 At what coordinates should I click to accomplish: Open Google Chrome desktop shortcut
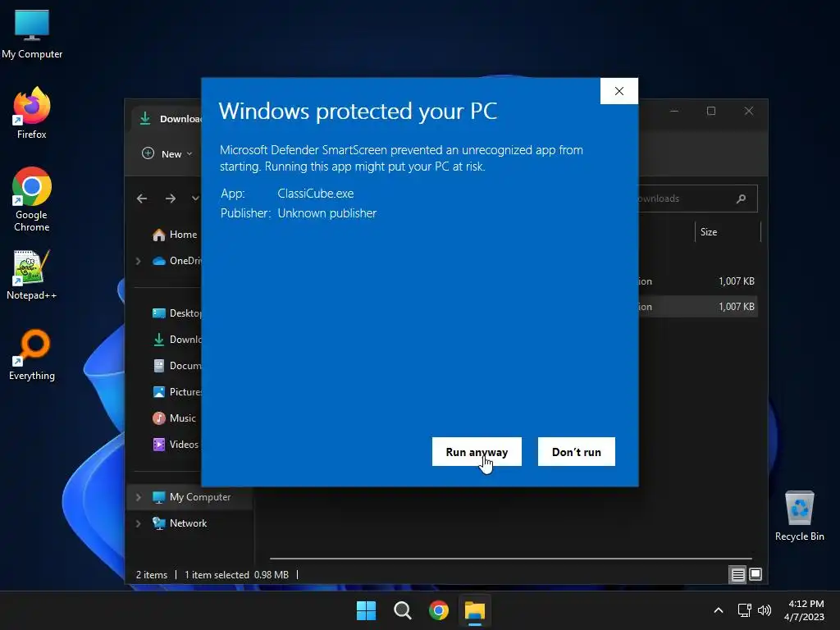click(32, 199)
